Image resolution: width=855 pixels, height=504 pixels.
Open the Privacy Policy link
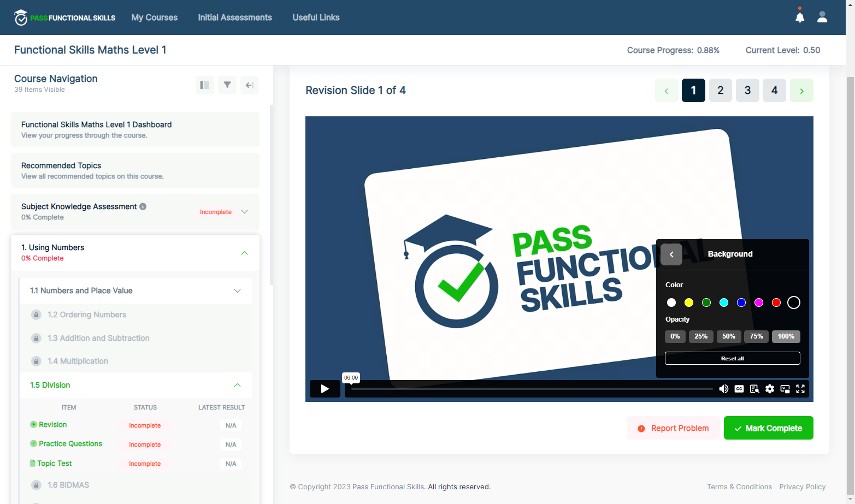click(x=803, y=487)
